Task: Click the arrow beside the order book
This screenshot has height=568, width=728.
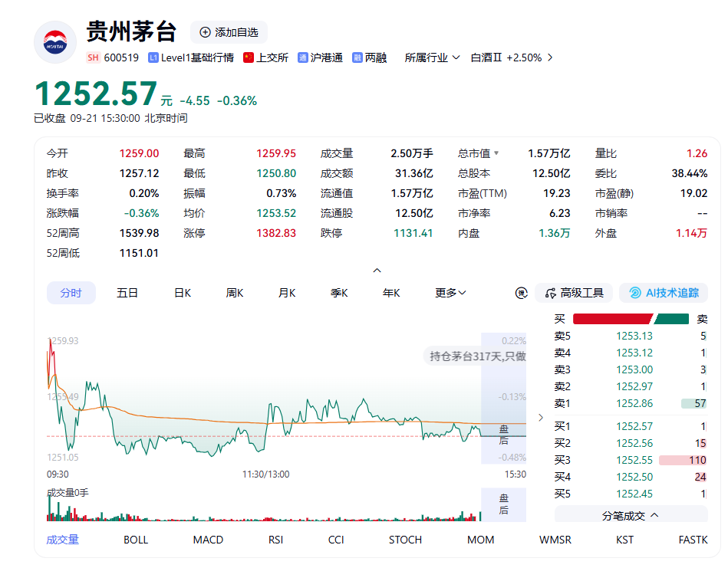Action: tap(540, 417)
